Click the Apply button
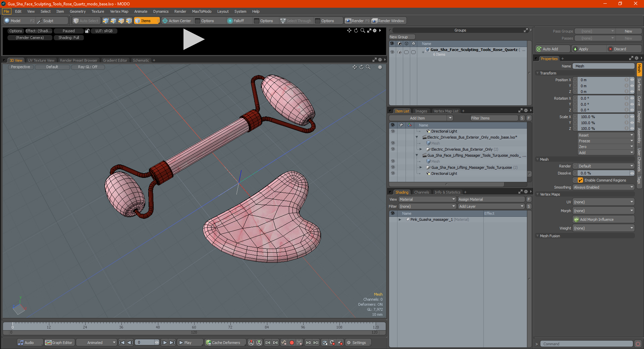 [588, 49]
